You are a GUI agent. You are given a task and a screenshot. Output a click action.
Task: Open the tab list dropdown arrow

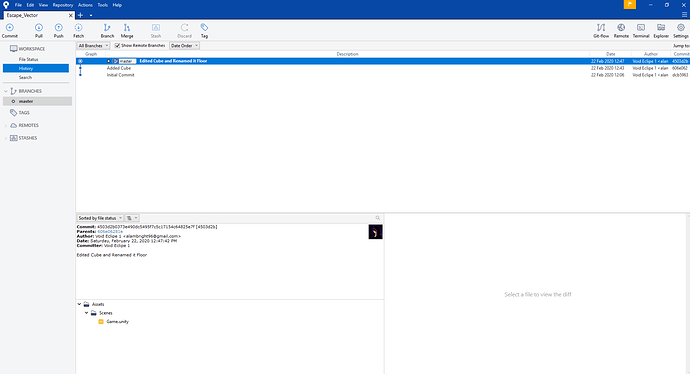pos(91,15)
